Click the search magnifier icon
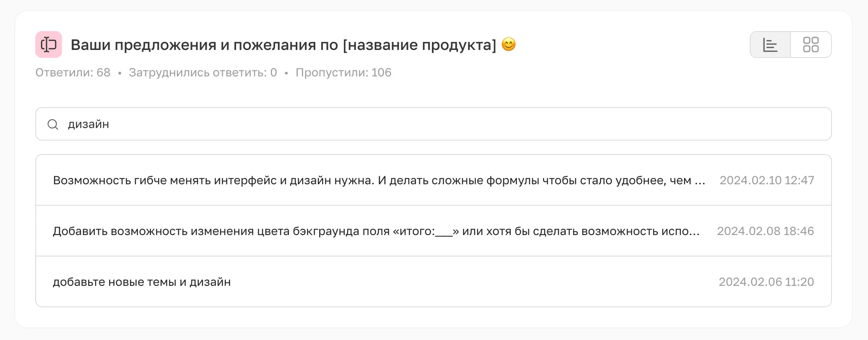The image size is (868, 340). pos(53,124)
